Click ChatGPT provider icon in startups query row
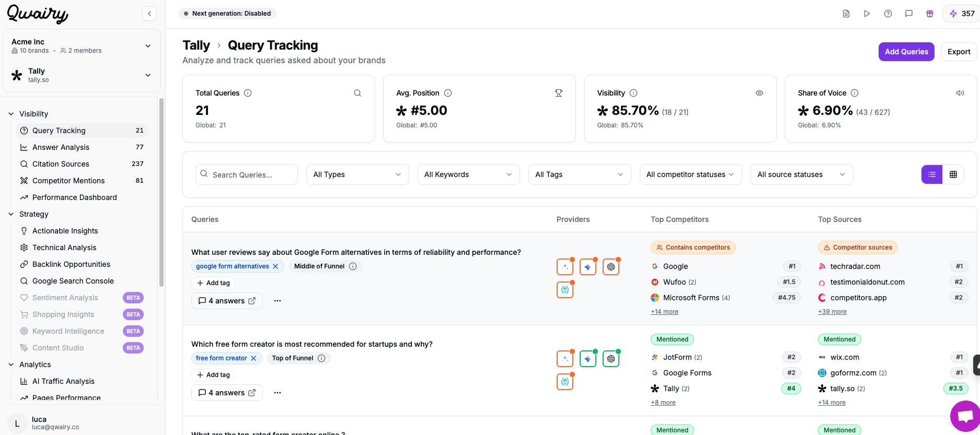 coord(611,359)
